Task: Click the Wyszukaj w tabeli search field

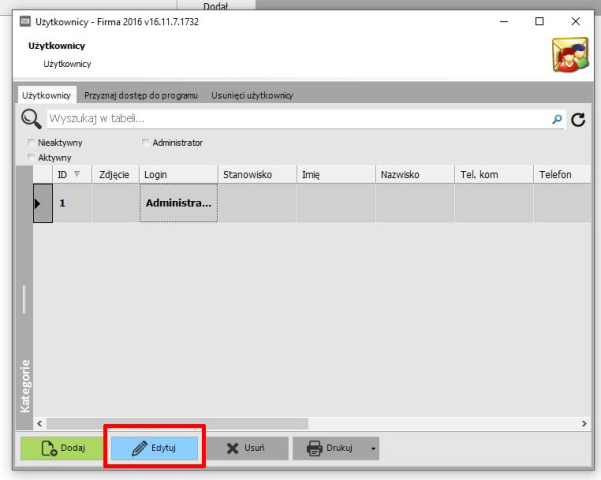Action: [x=299, y=119]
